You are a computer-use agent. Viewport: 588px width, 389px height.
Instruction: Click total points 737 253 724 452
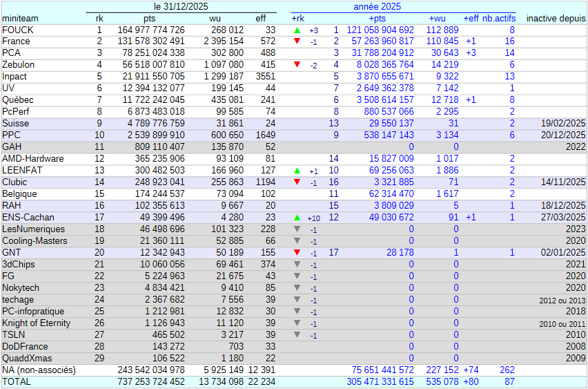151,382
